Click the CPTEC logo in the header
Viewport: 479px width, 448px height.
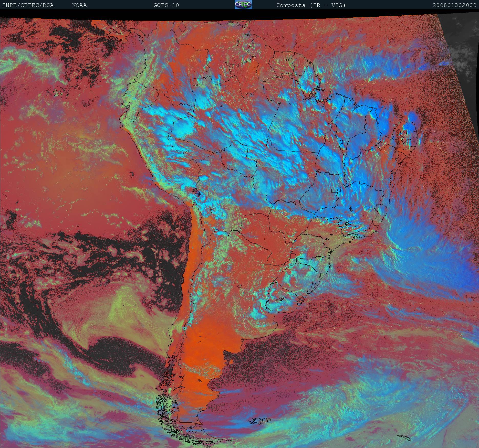pos(243,5)
